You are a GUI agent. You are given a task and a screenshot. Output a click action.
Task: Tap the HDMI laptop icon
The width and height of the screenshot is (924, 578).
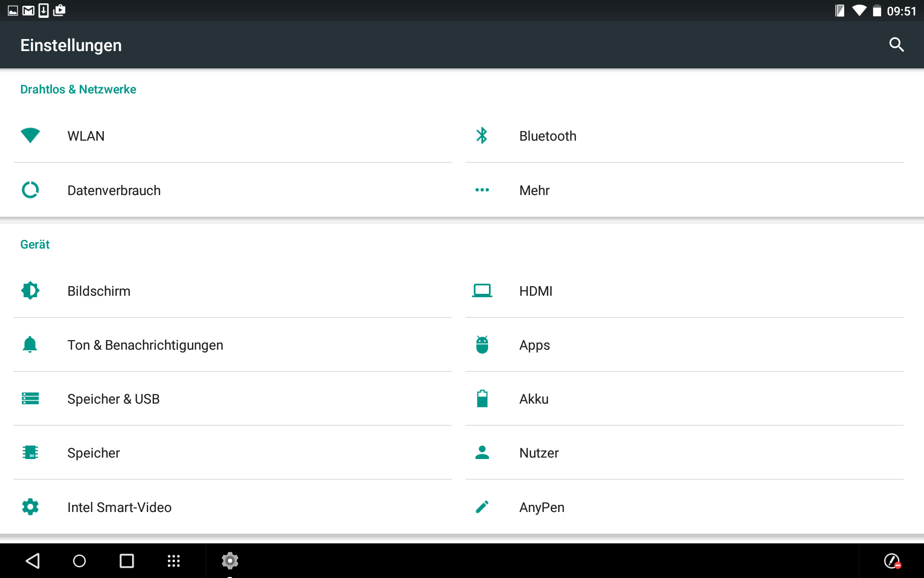(x=482, y=290)
